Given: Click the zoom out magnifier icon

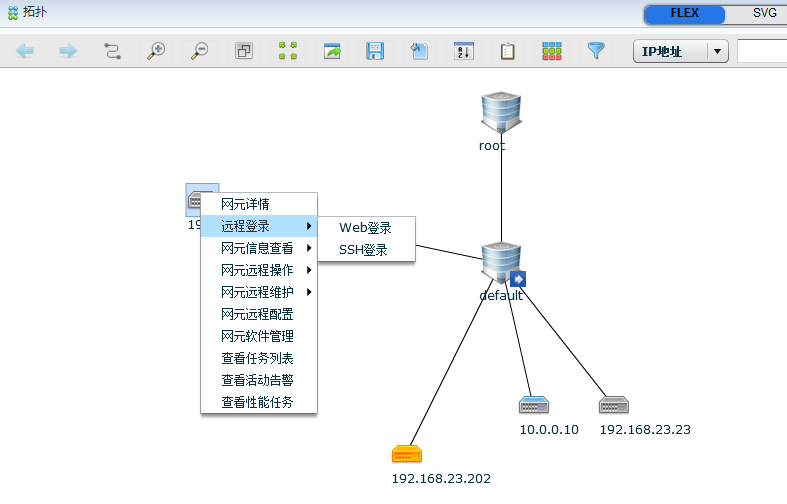Looking at the screenshot, I should click(x=200, y=51).
